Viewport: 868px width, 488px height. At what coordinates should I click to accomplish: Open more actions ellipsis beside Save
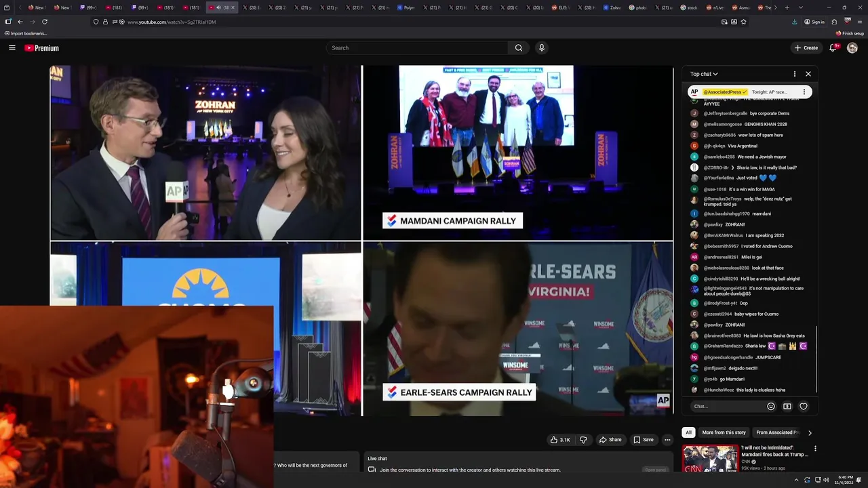tap(667, 440)
